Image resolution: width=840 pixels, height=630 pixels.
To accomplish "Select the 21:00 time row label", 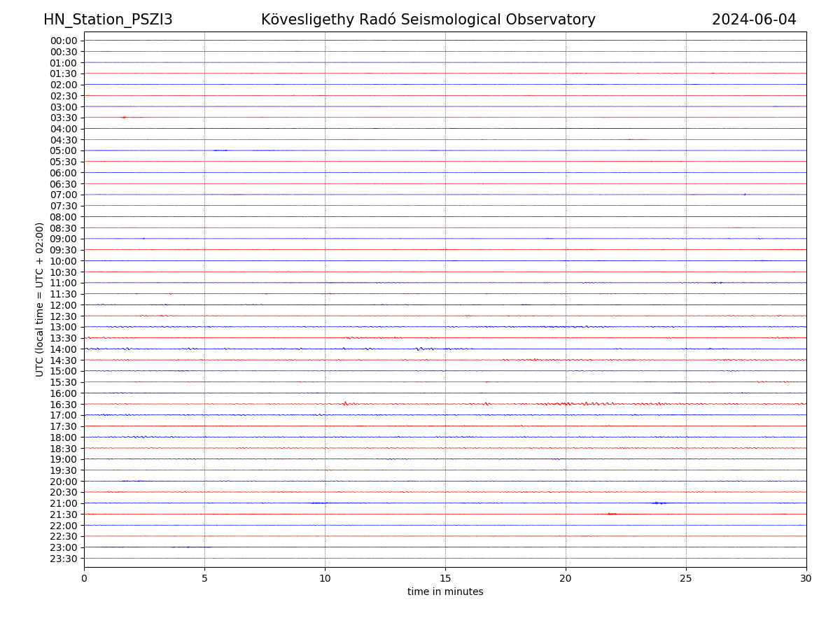I will pyautogui.click(x=63, y=503).
